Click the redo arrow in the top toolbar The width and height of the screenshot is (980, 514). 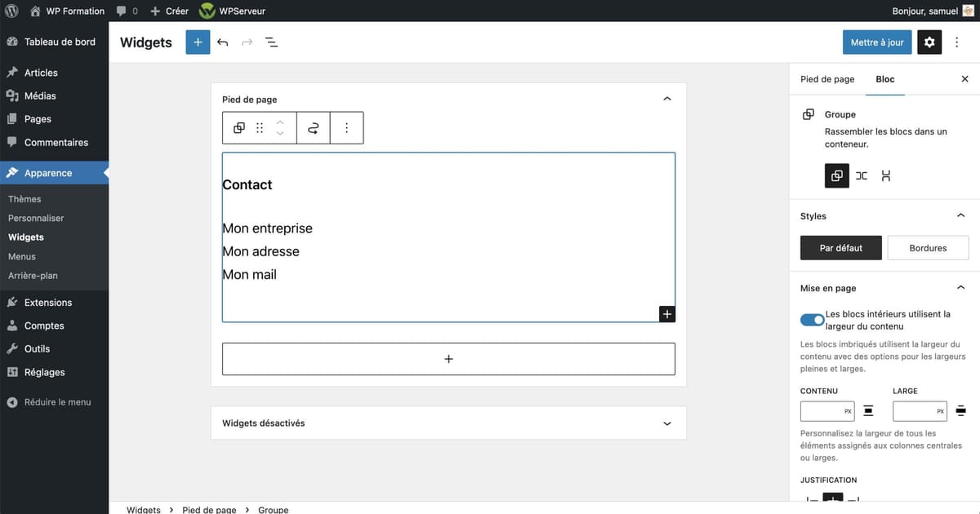(x=246, y=42)
